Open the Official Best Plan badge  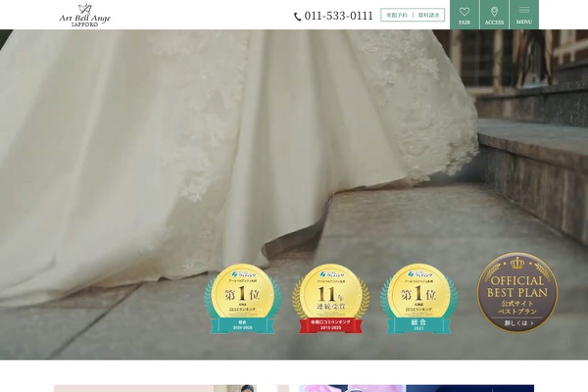pos(517,292)
